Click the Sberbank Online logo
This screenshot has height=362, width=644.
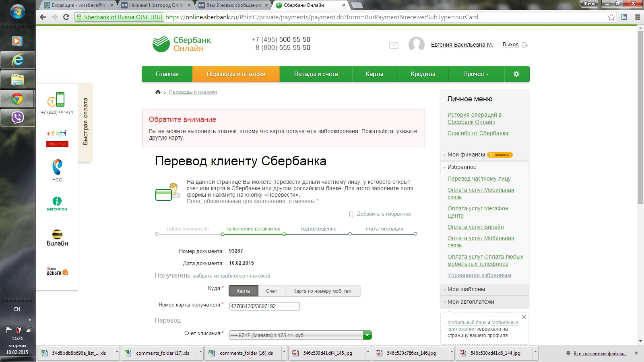click(x=182, y=44)
